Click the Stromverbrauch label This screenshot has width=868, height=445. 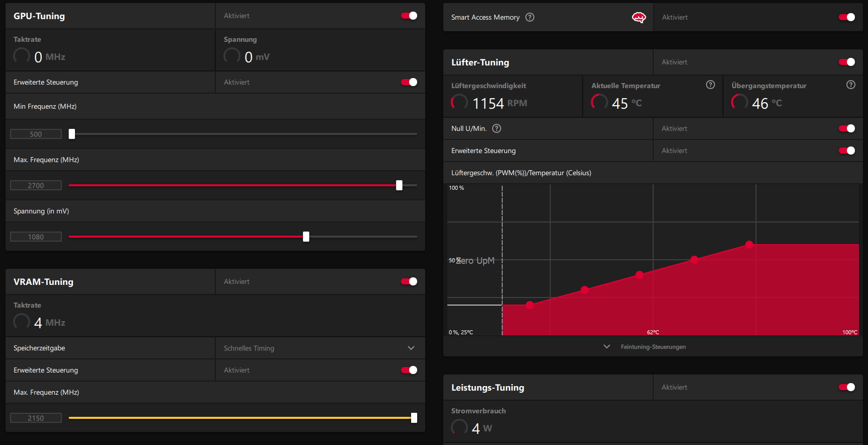point(479,411)
